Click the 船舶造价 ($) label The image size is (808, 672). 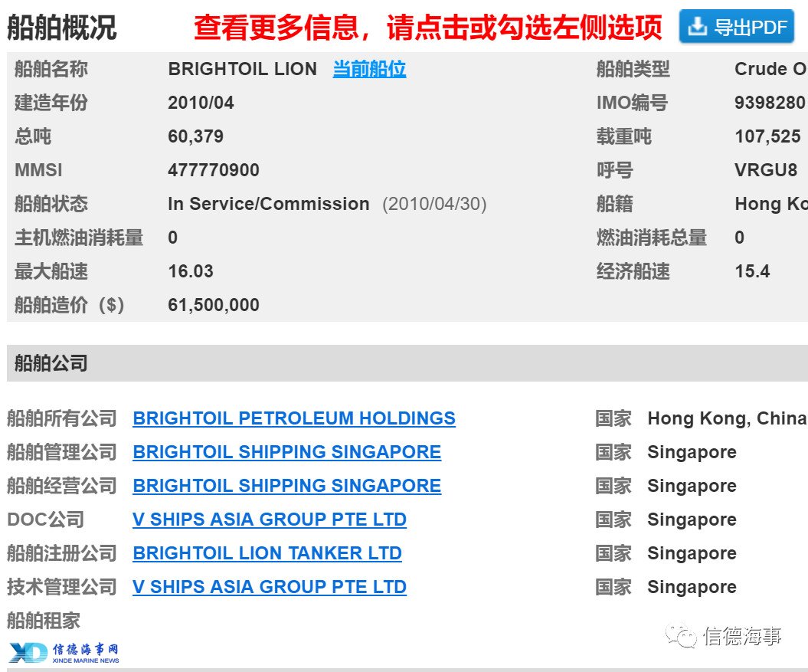click(x=69, y=305)
